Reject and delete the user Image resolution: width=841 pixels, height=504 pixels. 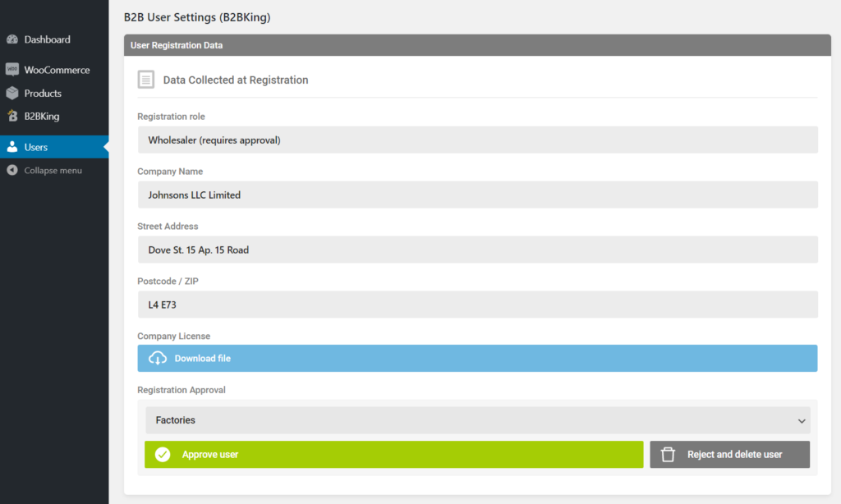pyautogui.click(x=729, y=454)
